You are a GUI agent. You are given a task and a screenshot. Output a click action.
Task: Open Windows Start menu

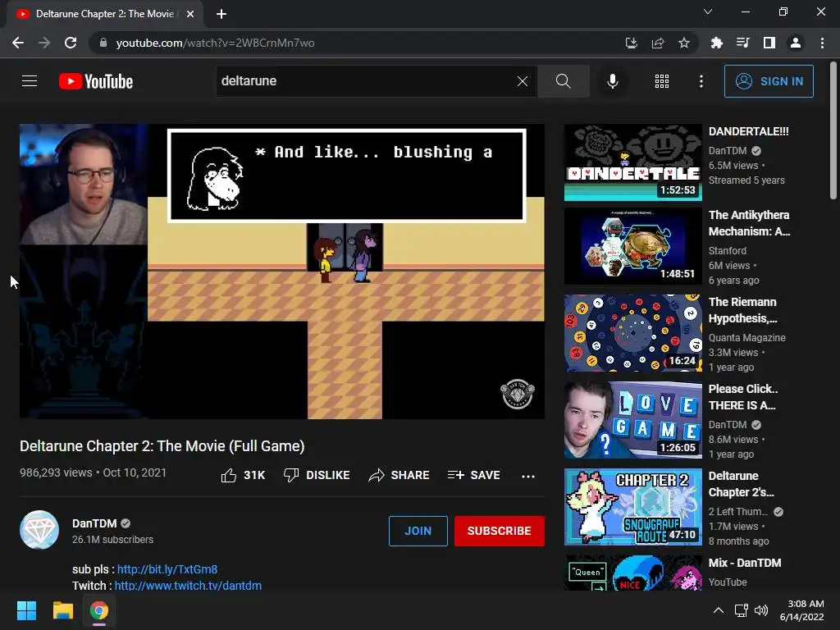[26, 610]
